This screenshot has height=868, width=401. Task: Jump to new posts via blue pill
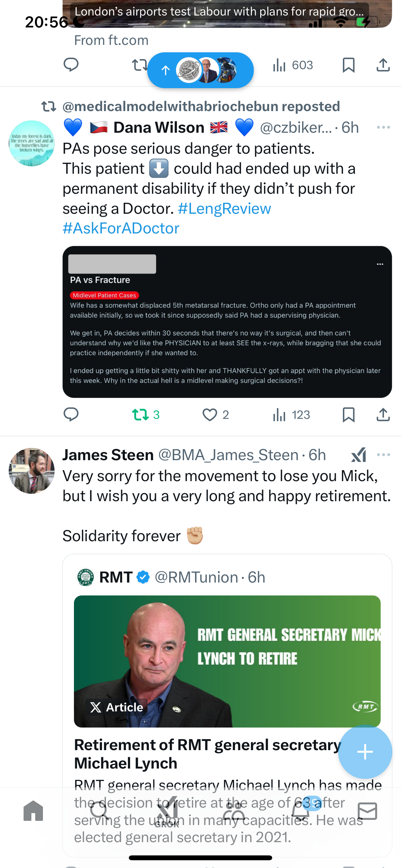pyautogui.click(x=200, y=70)
